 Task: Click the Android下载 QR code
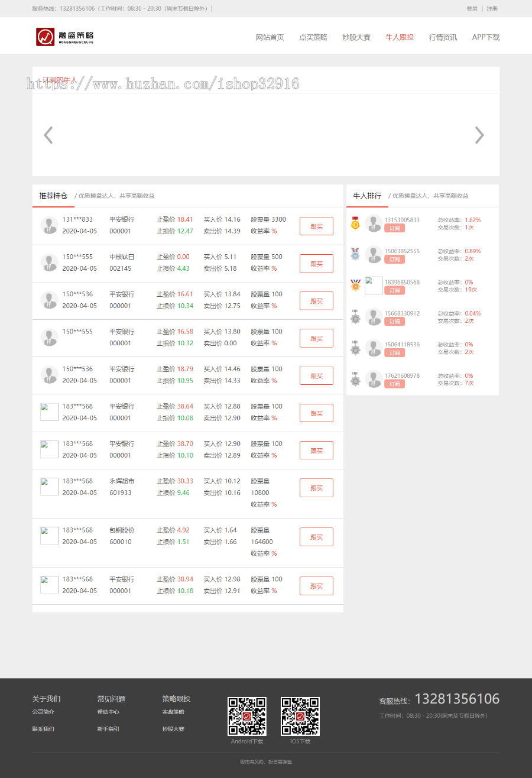coord(247,718)
